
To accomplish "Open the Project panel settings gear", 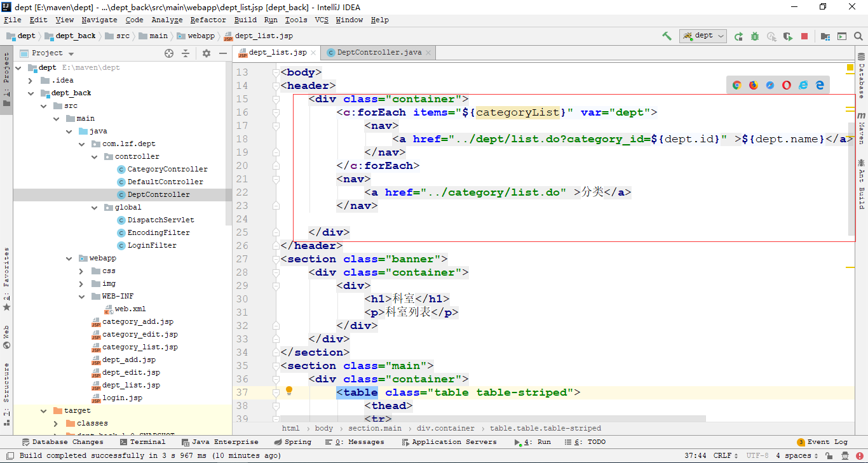I will click(x=206, y=53).
